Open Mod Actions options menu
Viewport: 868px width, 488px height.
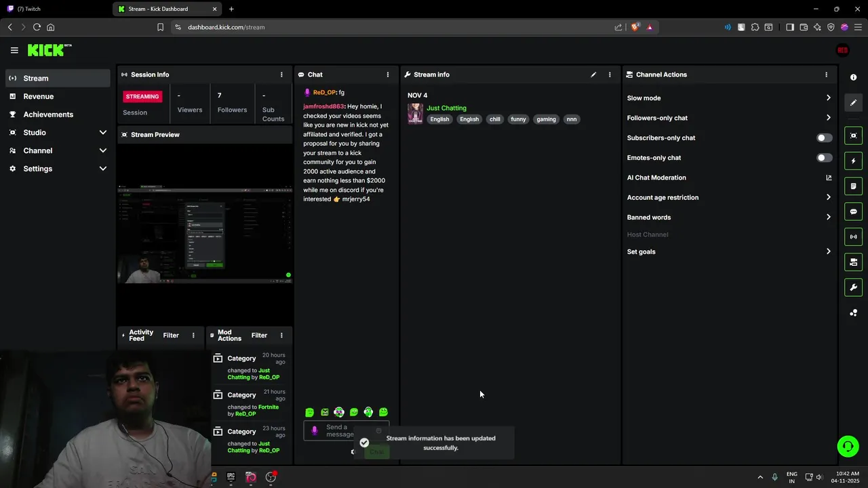tap(281, 335)
